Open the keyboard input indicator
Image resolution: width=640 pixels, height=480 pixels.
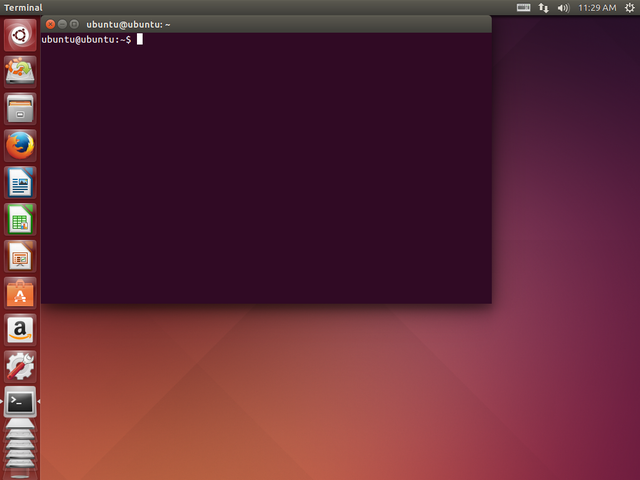[523, 7]
